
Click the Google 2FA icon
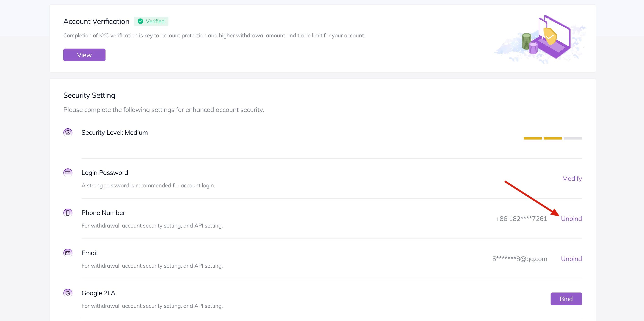[68, 293]
